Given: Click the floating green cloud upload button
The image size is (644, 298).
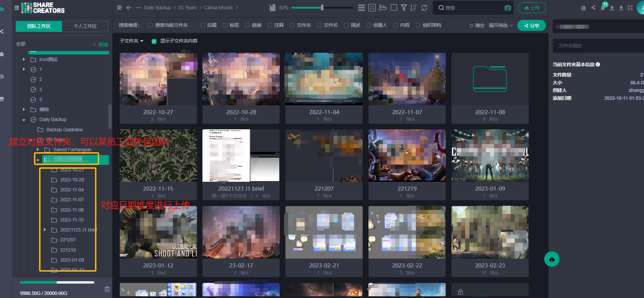Looking at the screenshot, I should 552,259.
